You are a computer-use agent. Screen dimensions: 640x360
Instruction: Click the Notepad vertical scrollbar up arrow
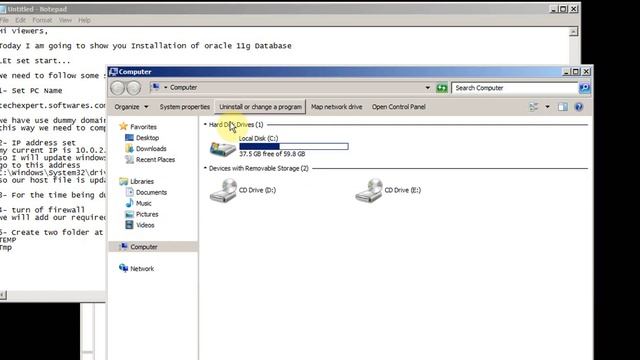(573, 31)
